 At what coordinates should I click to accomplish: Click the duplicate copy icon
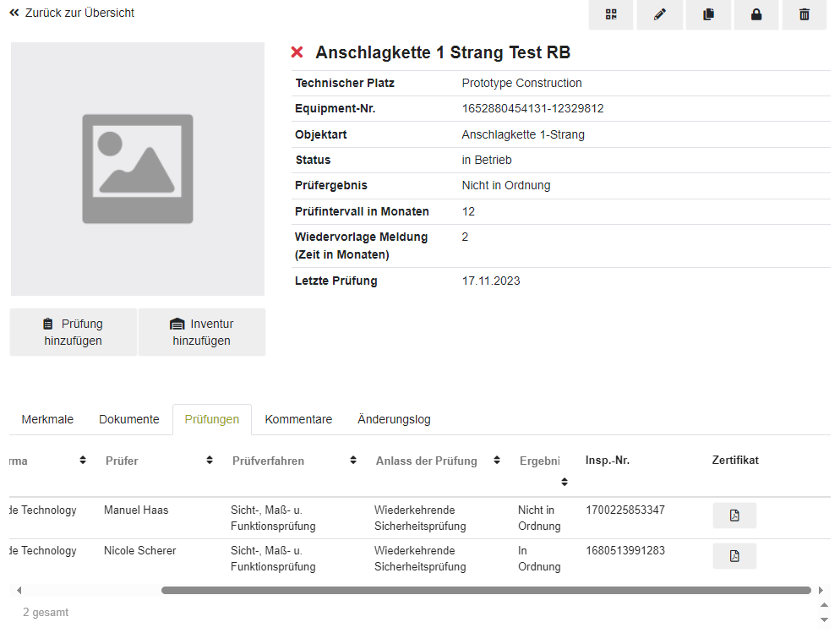[708, 14]
